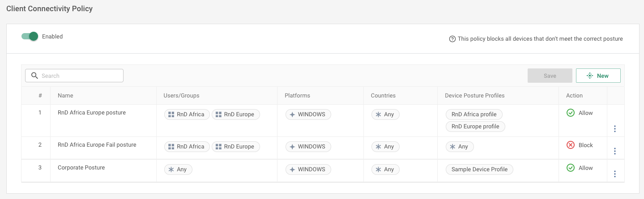Click the search magnifier icon
The image size is (644, 199).
coord(34,76)
